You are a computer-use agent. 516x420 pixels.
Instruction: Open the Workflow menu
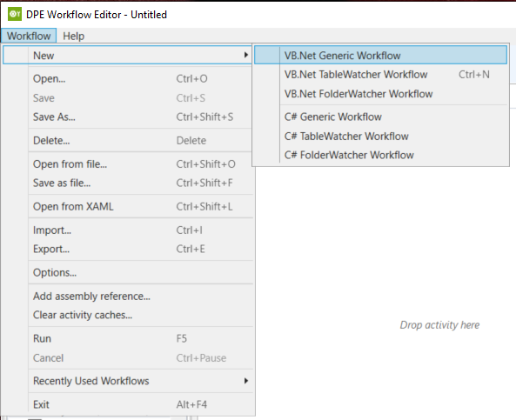(x=29, y=36)
